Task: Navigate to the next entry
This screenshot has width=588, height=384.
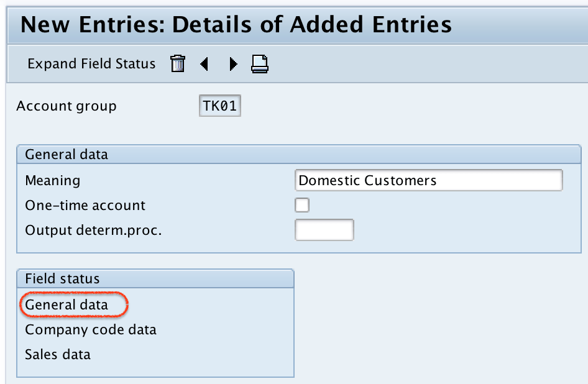Action: [x=232, y=63]
